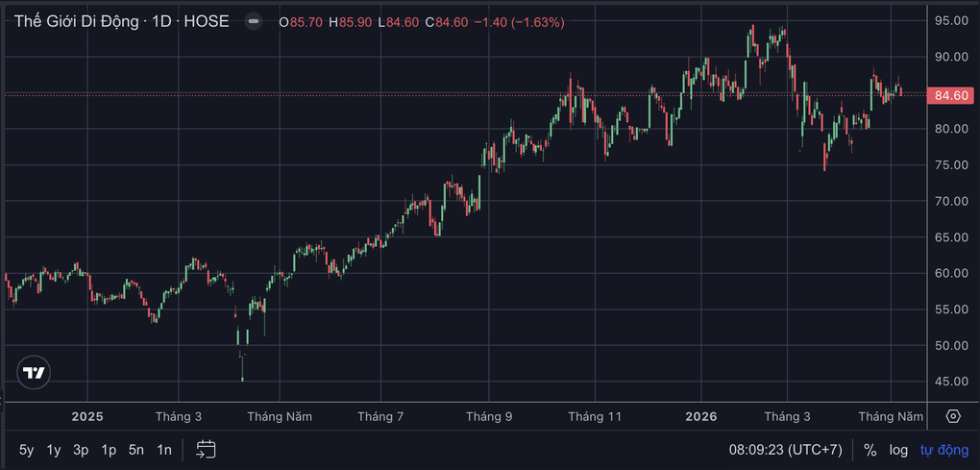Collapse the legend using the minus pill
The image size is (980, 470).
point(253,22)
